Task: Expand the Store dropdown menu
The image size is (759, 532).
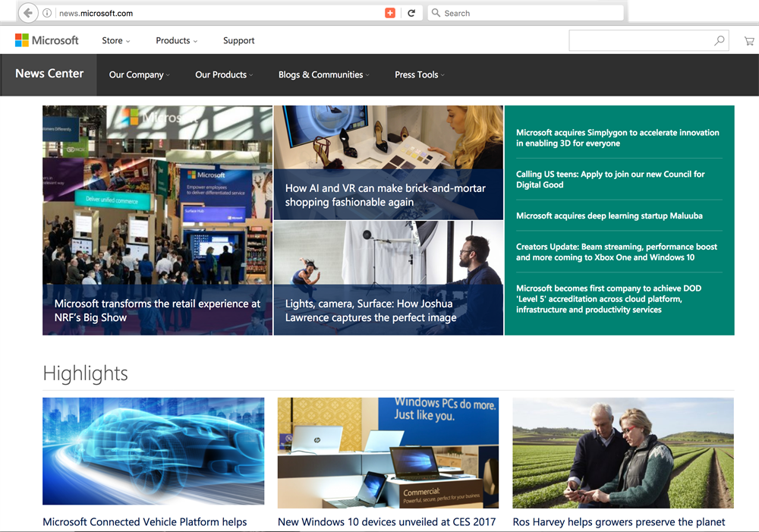Action: (115, 41)
